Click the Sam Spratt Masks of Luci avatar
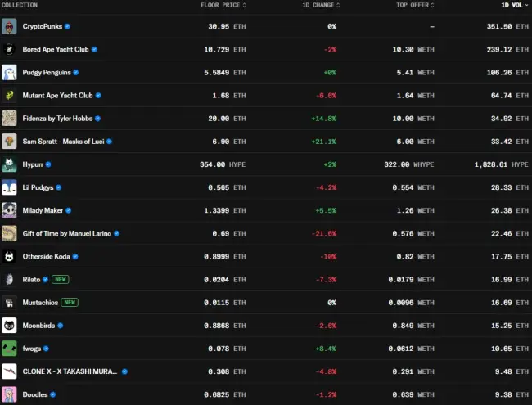The height and width of the screenshot is (405, 532). tap(9, 142)
